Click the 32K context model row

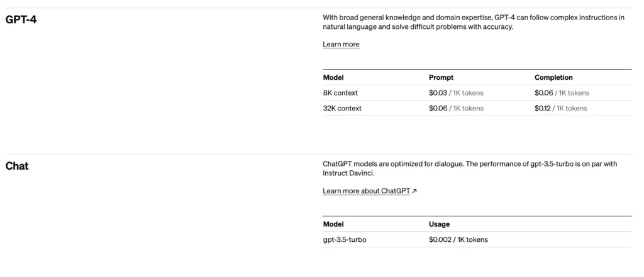(x=477, y=108)
